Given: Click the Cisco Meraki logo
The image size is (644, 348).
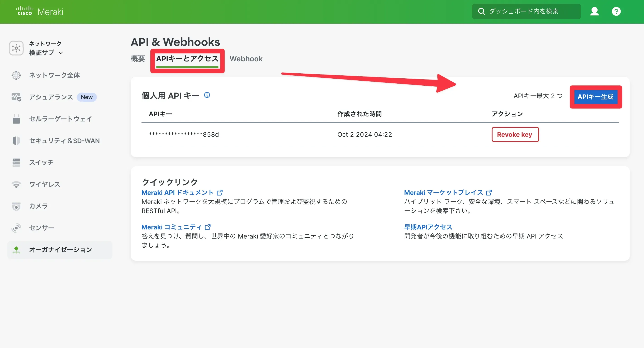Looking at the screenshot, I should coord(40,11).
